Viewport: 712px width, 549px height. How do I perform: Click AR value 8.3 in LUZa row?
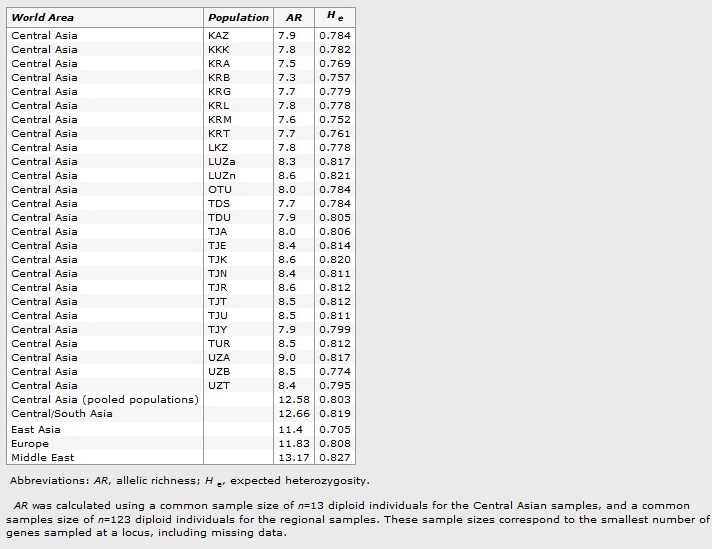click(x=287, y=162)
